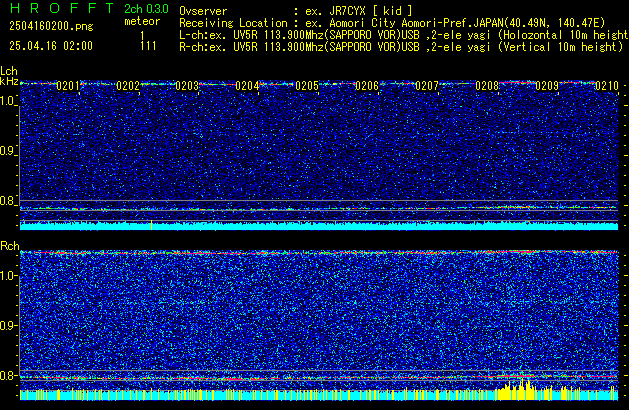The height and width of the screenshot is (410, 629).
Task: Click the yellow meteor burst peak in the Rch level bar
Action: (x=522, y=388)
